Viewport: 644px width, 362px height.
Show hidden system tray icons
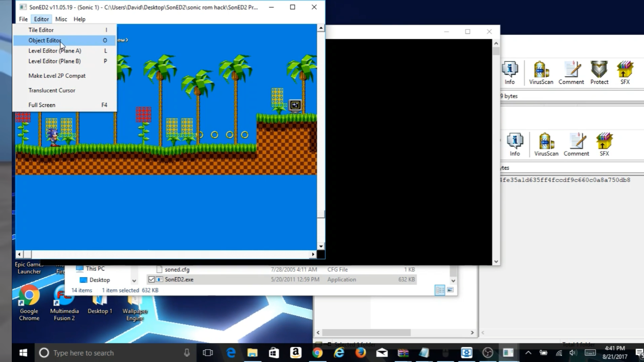tap(528, 353)
